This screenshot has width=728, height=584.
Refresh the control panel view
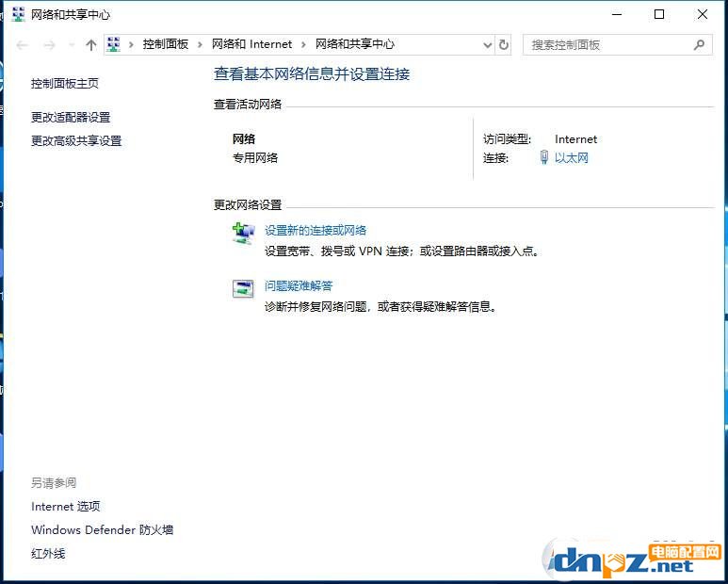pyautogui.click(x=504, y=45)
